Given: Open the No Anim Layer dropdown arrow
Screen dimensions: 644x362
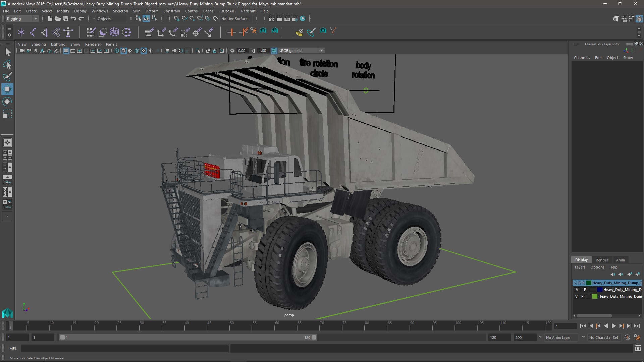Looking at the screenshot, I should click(x=540, y=337).
